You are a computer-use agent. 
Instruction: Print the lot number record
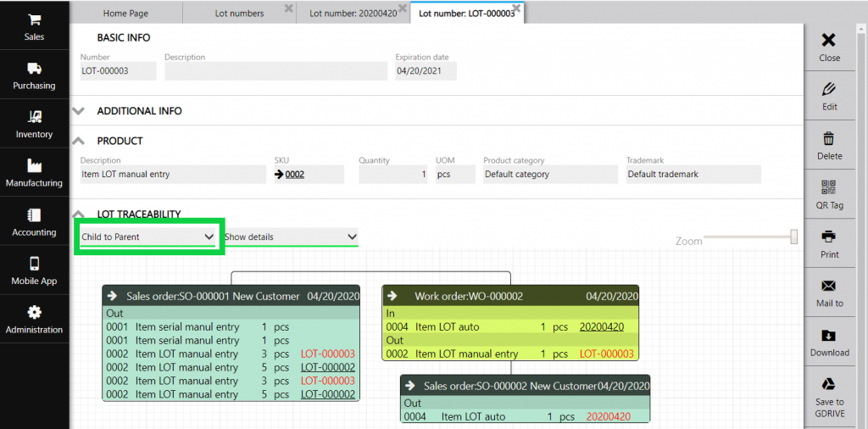[829, 242]
